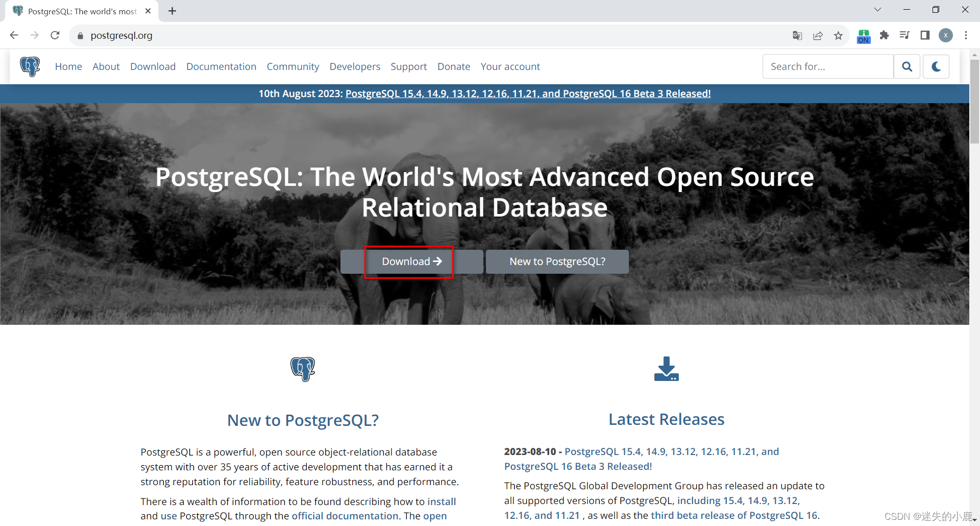
Task: Click the page vertical scrollbar thumb
Action: pyautogui.click(x=974, y=101)
